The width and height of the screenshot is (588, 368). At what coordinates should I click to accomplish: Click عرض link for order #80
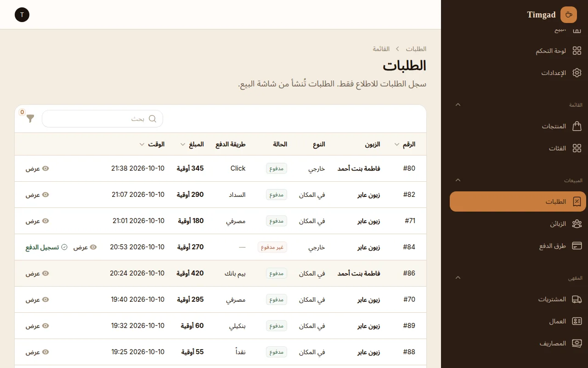click(37, 168)
